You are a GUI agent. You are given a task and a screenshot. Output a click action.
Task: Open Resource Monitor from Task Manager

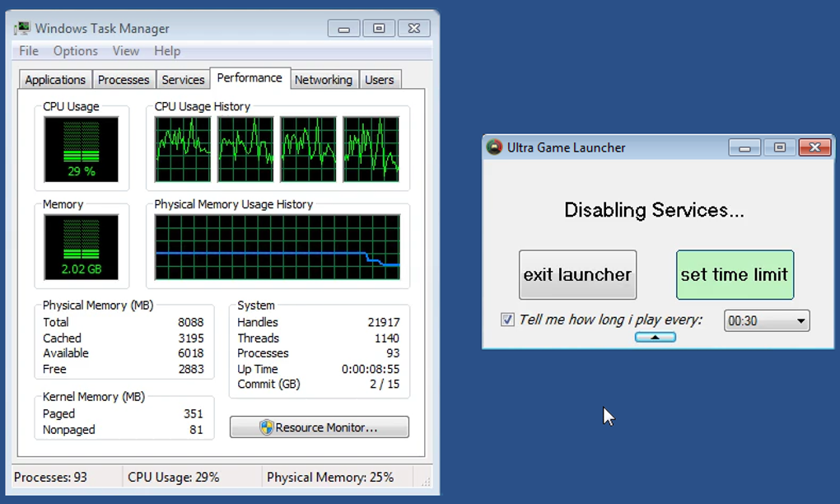coord(320,427)
